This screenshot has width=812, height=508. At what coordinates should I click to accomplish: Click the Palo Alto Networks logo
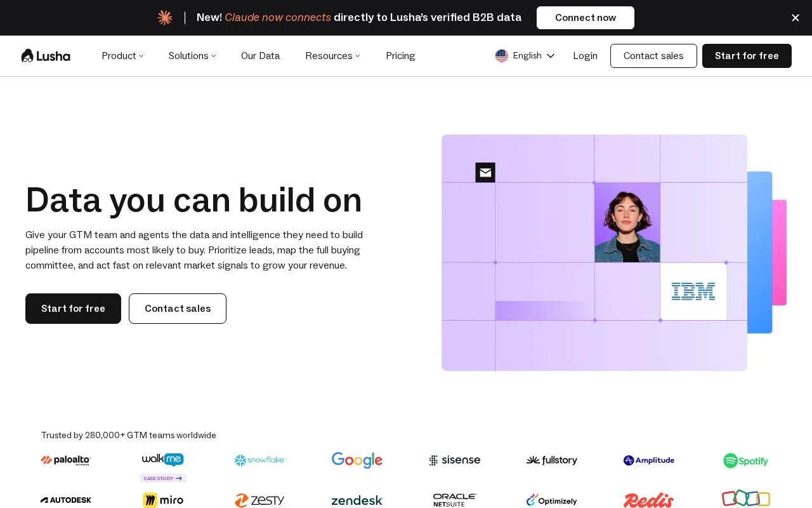click(x=66, y=460)
